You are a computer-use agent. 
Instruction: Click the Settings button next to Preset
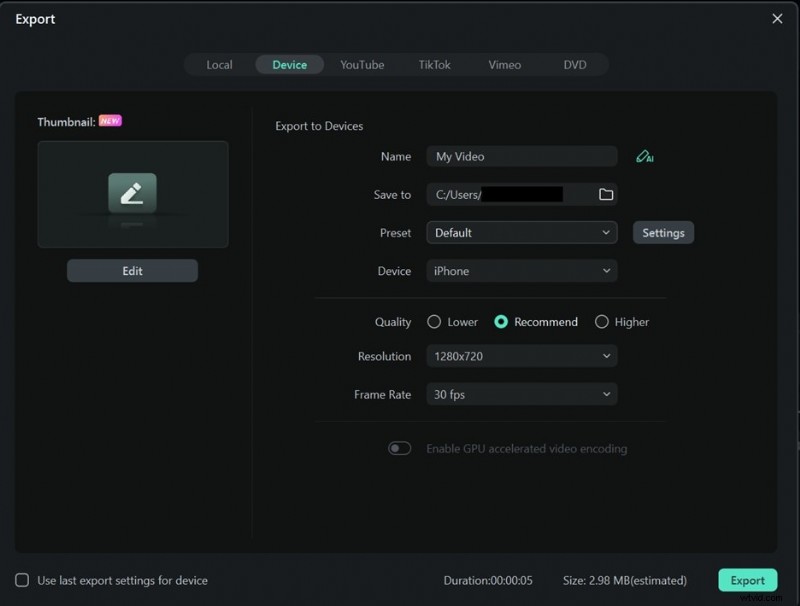coord(663,233)
